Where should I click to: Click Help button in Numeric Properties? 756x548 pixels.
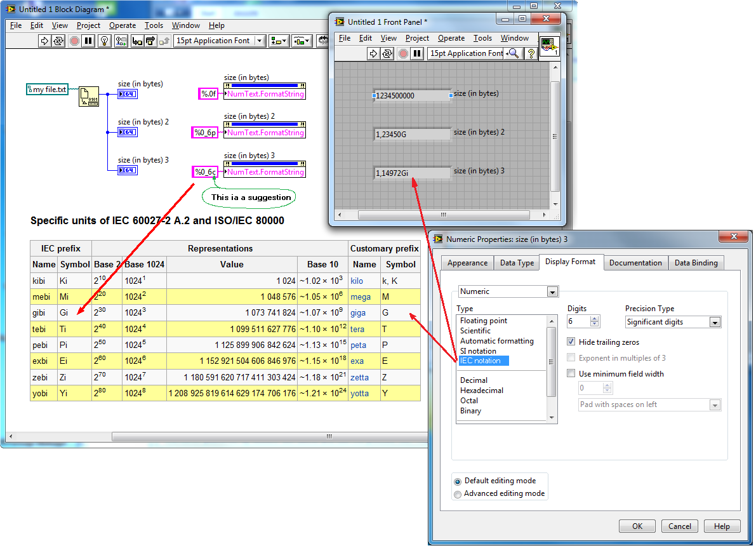click(x=722, y=526)
